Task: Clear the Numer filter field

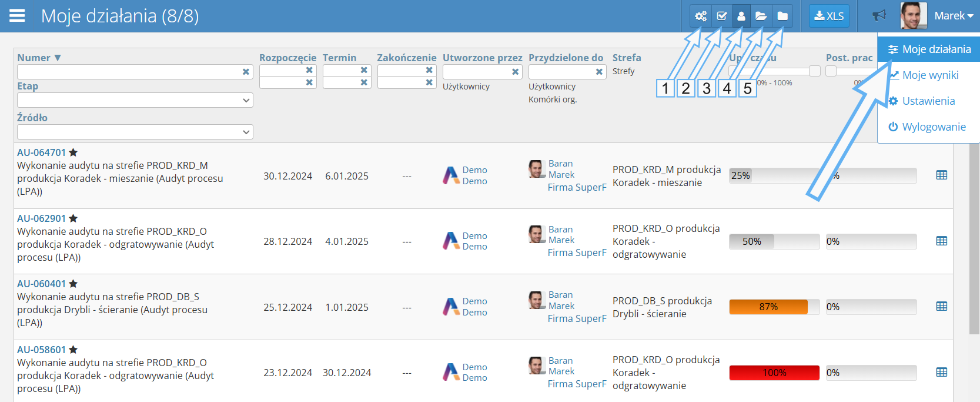Action: click(246, 72)
